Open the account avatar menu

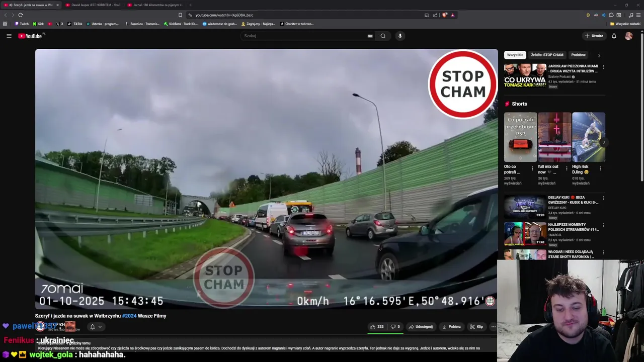(x=628, y=36)
